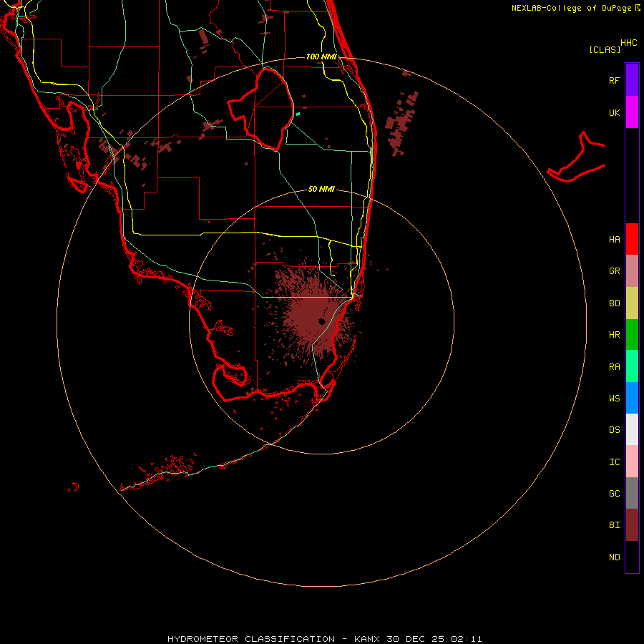Click the GC legend label
This screenshot has width=644, height=644.
614,493
